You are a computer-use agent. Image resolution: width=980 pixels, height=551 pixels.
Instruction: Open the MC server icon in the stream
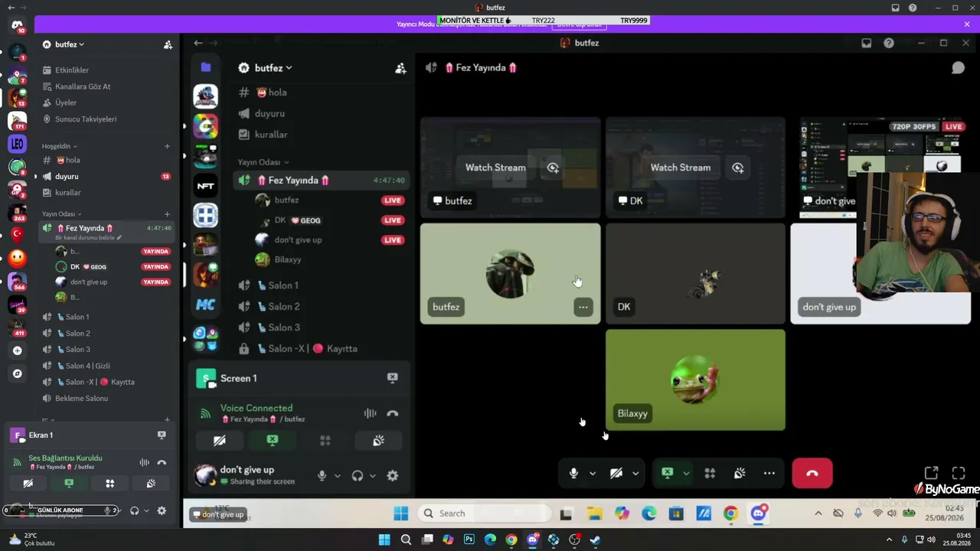pyautogui.click(x=205, y=305)
